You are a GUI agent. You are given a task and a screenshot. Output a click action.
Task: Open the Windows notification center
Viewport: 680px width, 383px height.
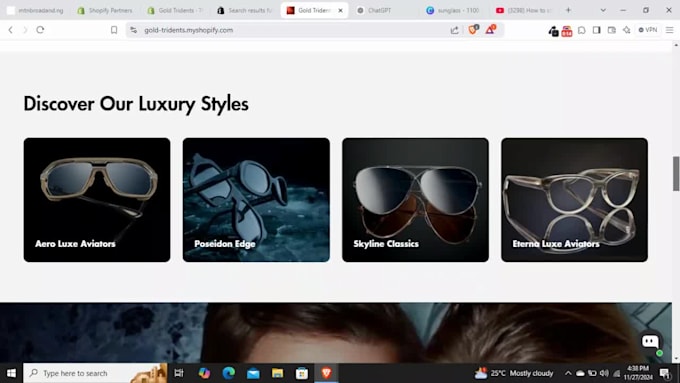pyautogui.click(x=664, y=373)
